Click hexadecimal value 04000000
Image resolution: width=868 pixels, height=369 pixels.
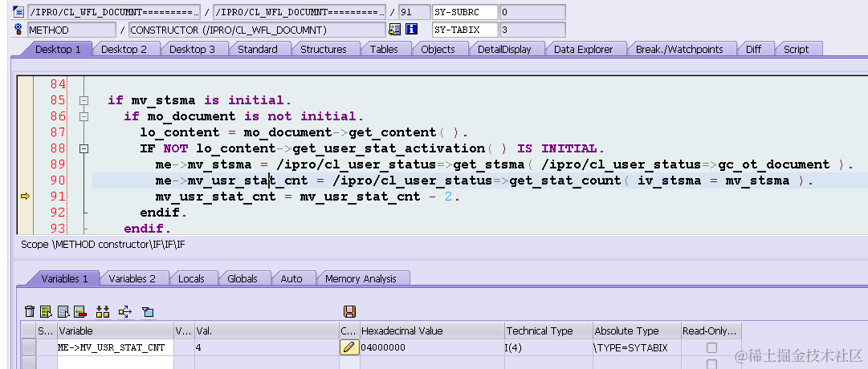(x=432, y=347)
